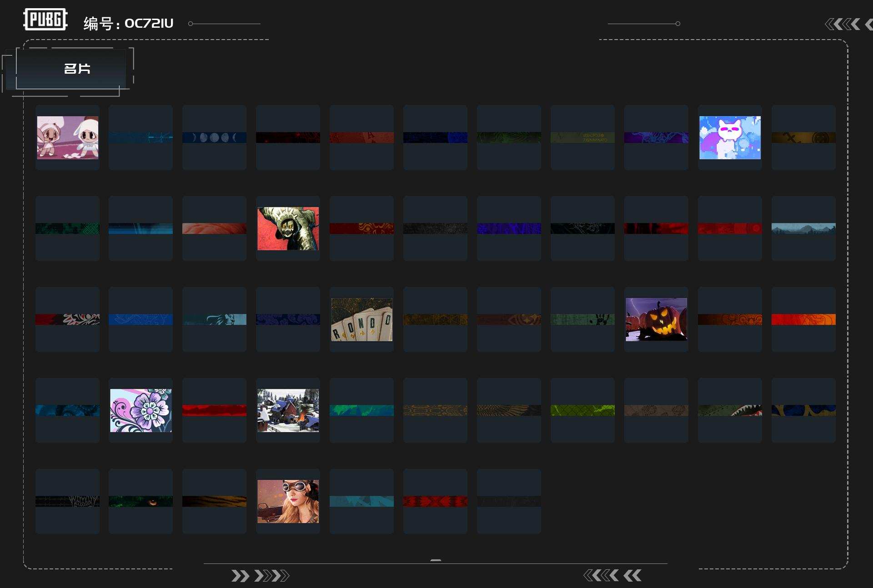The width and height of the screenshot is (873, 588).
Task: Choose the lime green lattice nameplate
Action: pos(582,410)
